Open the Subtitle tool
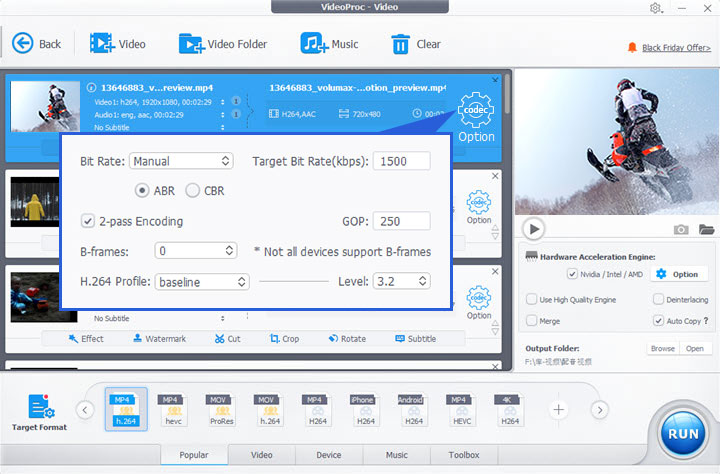The width and height of the screenshot is (720, 474). [x=416, y=339]
